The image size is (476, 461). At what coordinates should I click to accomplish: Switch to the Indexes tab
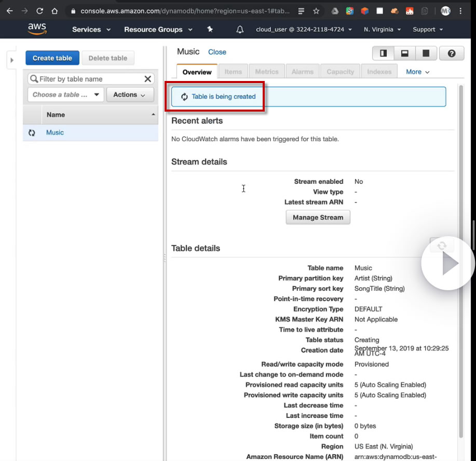379,72
